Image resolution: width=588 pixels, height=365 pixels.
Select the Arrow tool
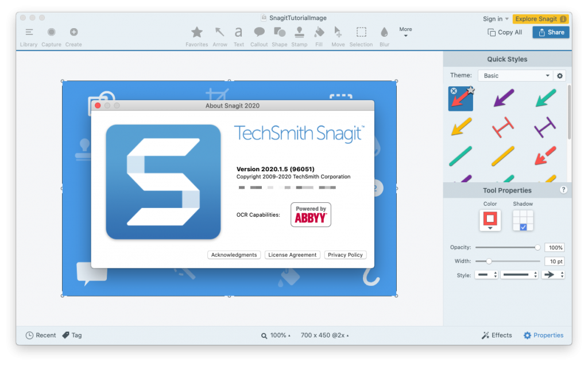coord(220,37)
